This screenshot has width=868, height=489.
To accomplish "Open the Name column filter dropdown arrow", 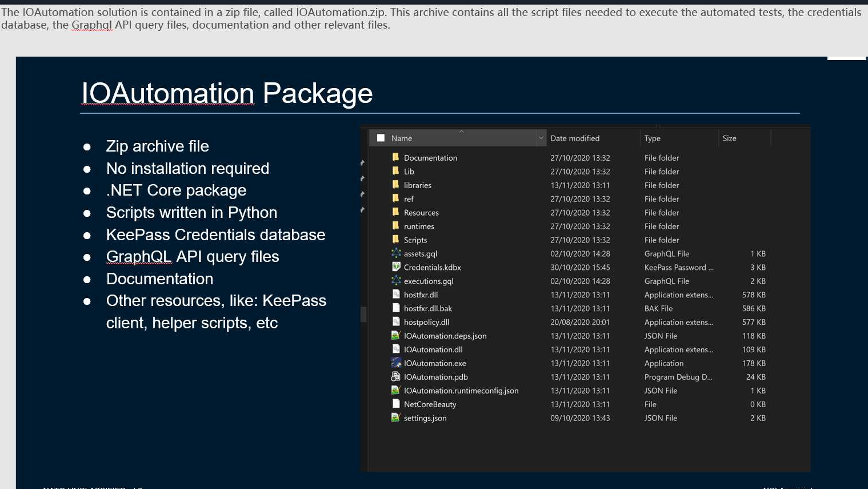I will [541, 138].
